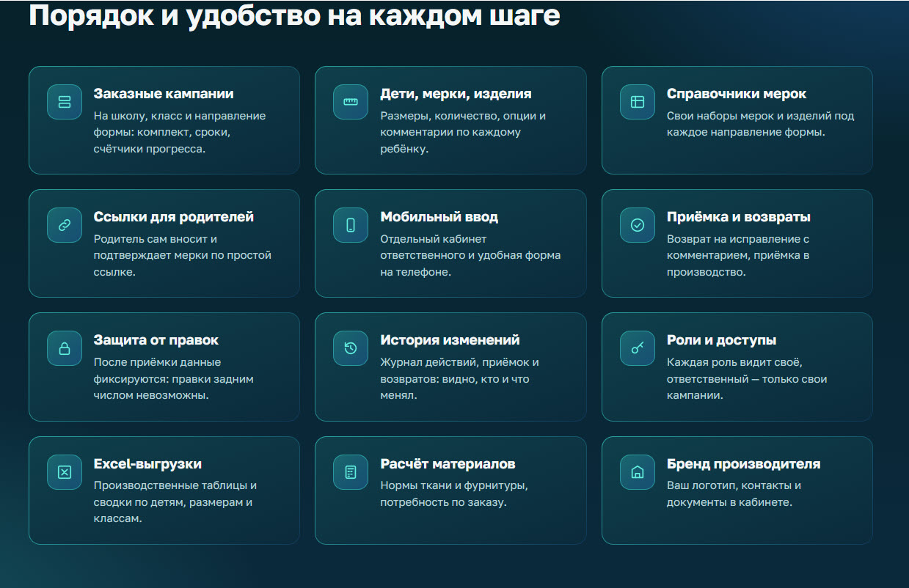Click the history clock icon beside История изменений
Screen dimensions: 909x588
(351, 348)
